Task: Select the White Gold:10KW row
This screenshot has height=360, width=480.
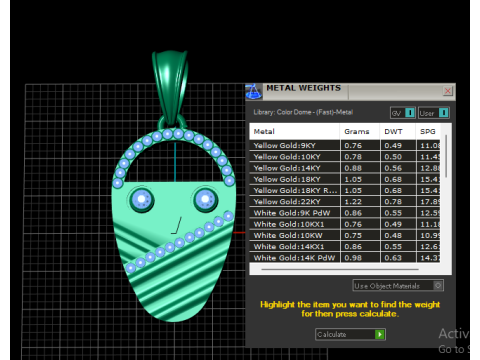Action: [x=345, y=235]
